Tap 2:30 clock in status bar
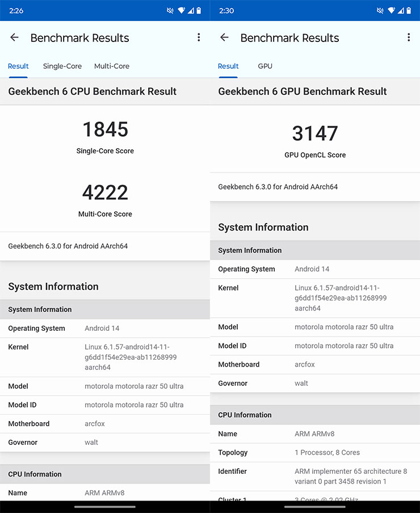The height and width of the screenshot is (513, 420). click(x=226, y=10)
